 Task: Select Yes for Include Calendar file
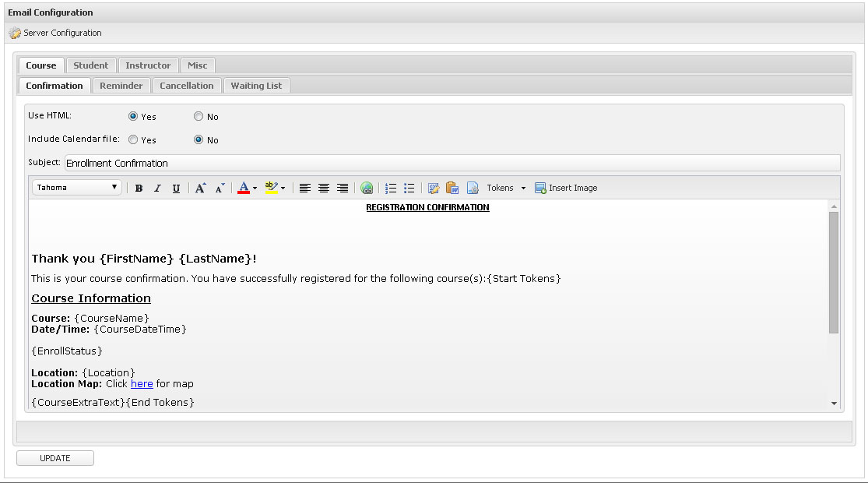pos(133,139)
